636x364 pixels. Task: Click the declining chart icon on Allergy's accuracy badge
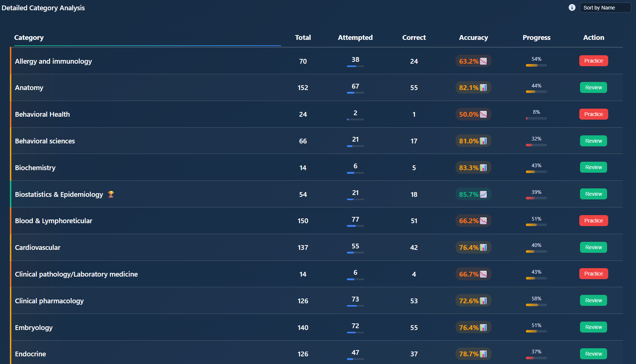tap(484, 61)
